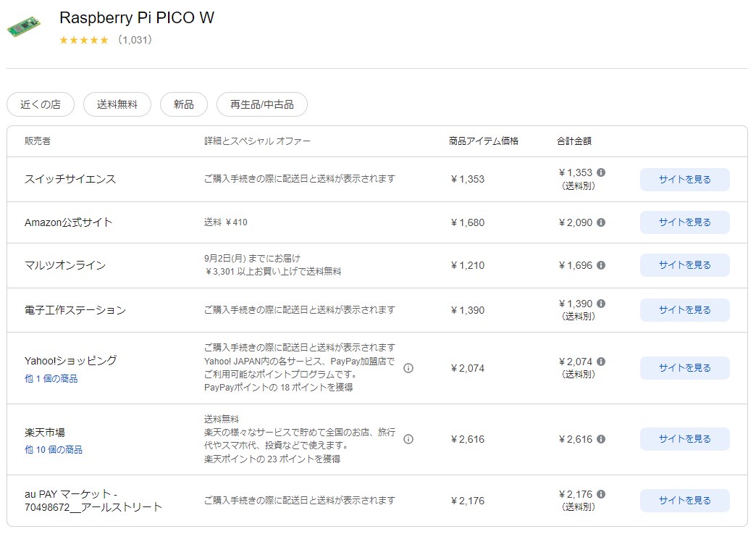Visit site for 電子工作ステーション
Screen dimensions: 756x534
(684, 309)
